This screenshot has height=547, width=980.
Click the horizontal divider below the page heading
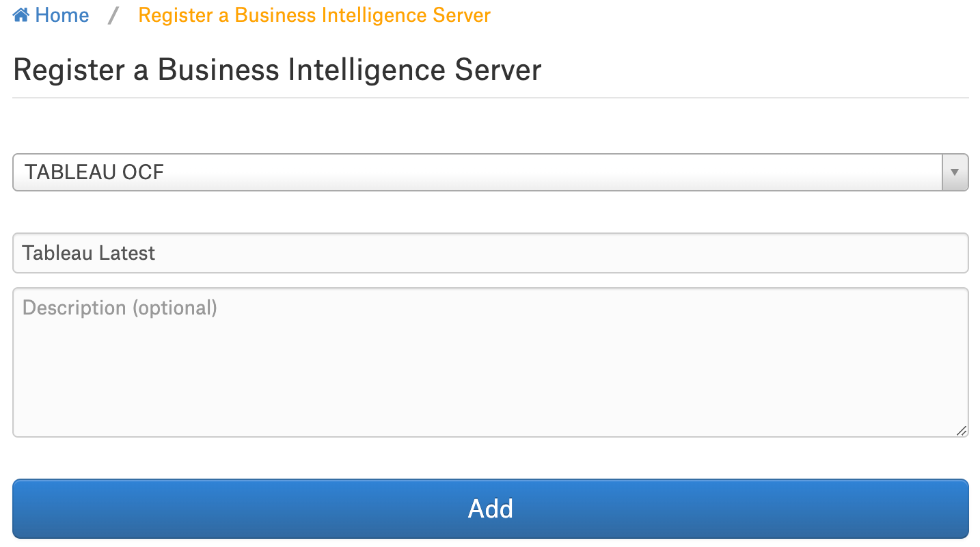[x=491, y=98]
